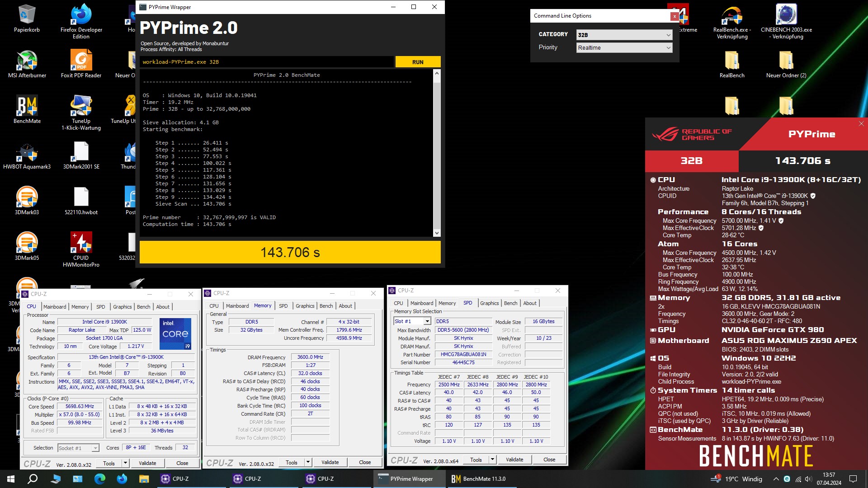Screen dimensions: 868x488
Task: Open Firefox Developer Edition desktop icon
Action: pyautogui.click(x=81, y=21)
